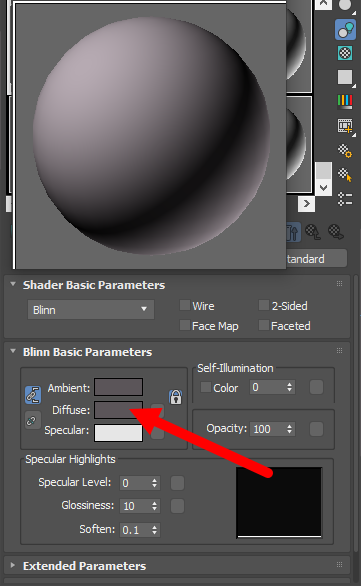361x586 pixels.
Task: Click the Select by Material icon
Action: 345,175
